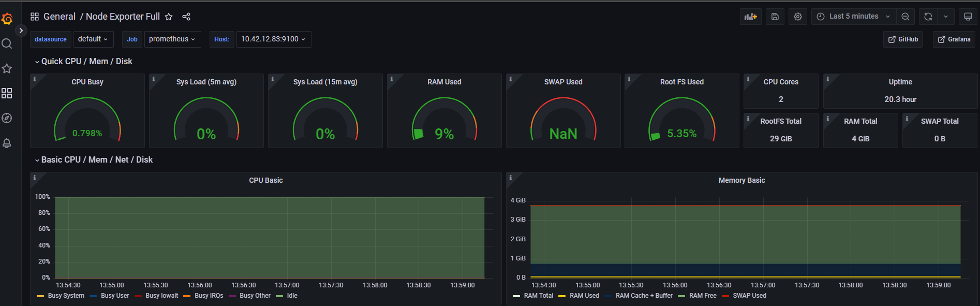Open the Grafana home logo

pyautogui.click(x=7, y=19)
